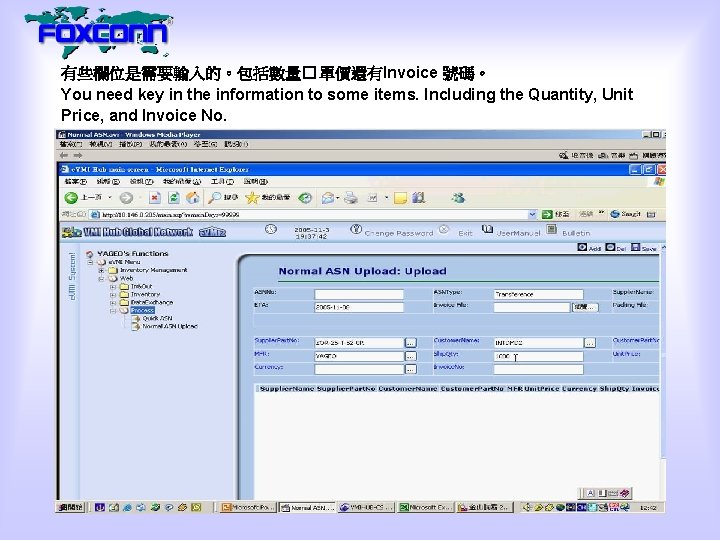Click Browse button beside Invoice File field
Image resolution: width=720 pixels, height=540 pixels.
(x=585, y=307)
